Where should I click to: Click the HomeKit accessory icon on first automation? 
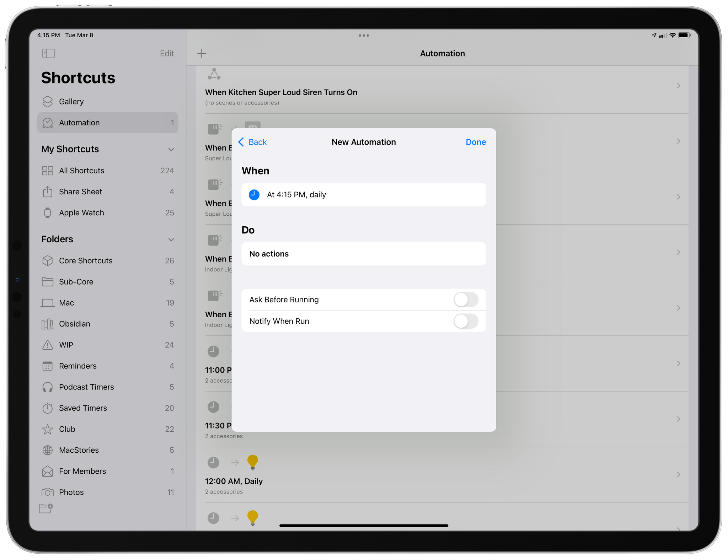pyautogui.click(x=215, y=75)
